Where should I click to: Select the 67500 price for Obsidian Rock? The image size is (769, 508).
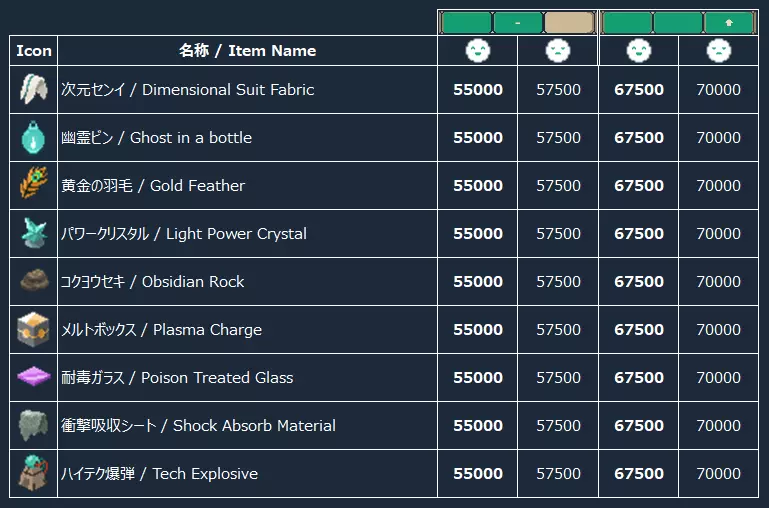click(x=638, y=282)
